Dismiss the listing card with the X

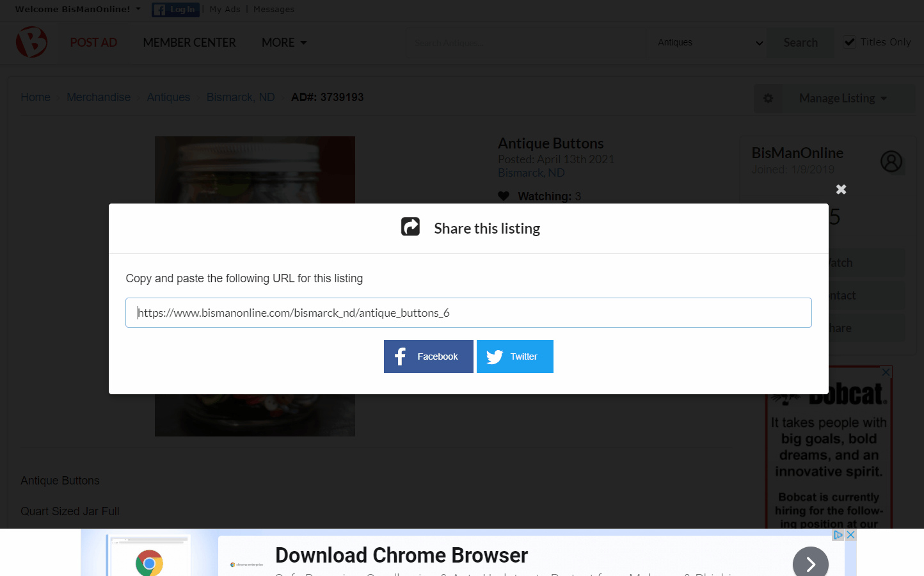pos(841,189)
